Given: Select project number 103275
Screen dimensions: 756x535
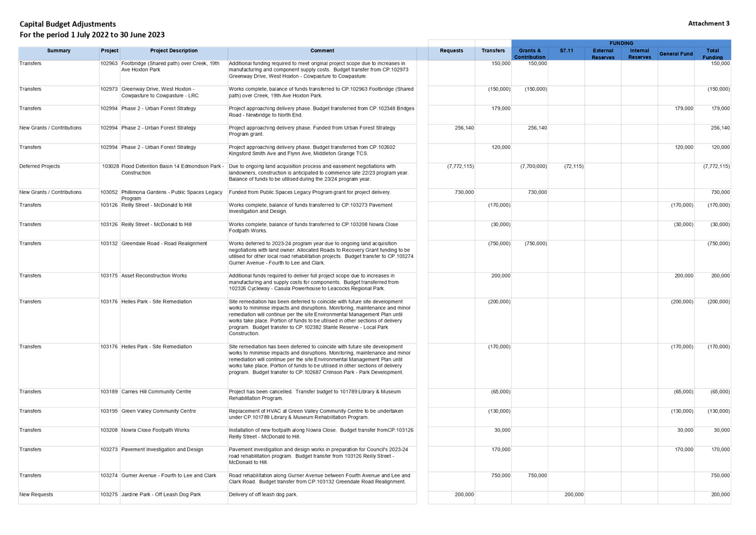Looking at the screenshot, I should click(x=109, y=495).
